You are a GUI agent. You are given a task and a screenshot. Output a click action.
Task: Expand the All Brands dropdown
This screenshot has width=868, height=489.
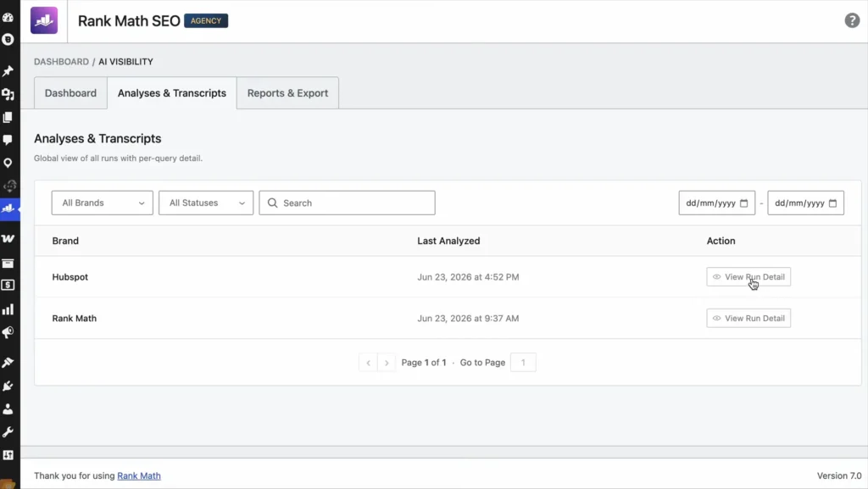[x=103, y=203]
